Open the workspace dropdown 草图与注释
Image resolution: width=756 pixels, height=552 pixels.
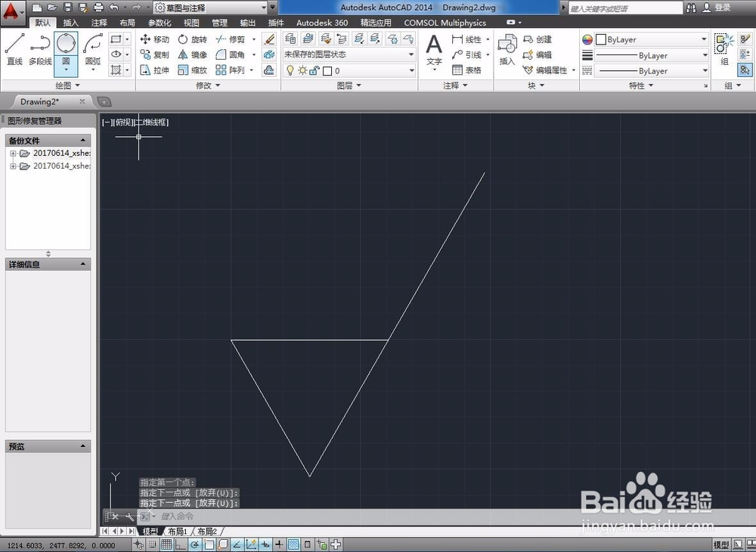[x=211, y=8]
